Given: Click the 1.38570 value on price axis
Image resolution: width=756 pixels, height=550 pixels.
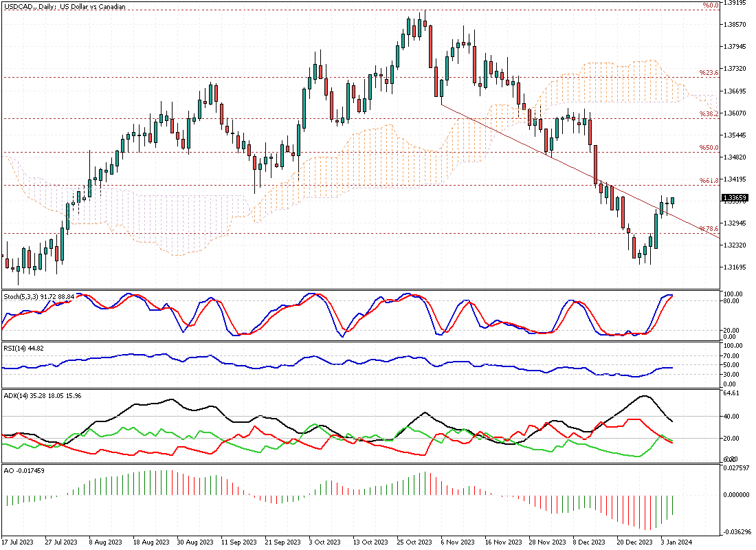Looking at the screenshot, I should tap(735, 25).
